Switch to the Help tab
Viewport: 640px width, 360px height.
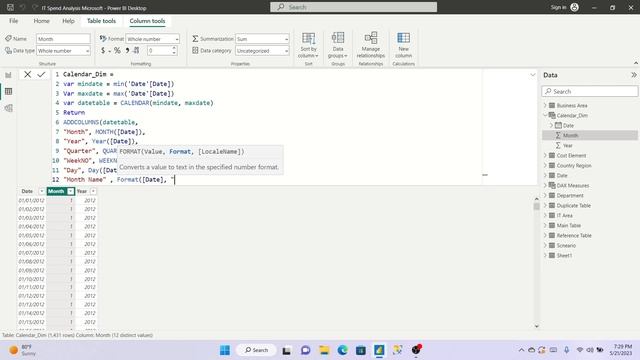[x=68, y=21]
